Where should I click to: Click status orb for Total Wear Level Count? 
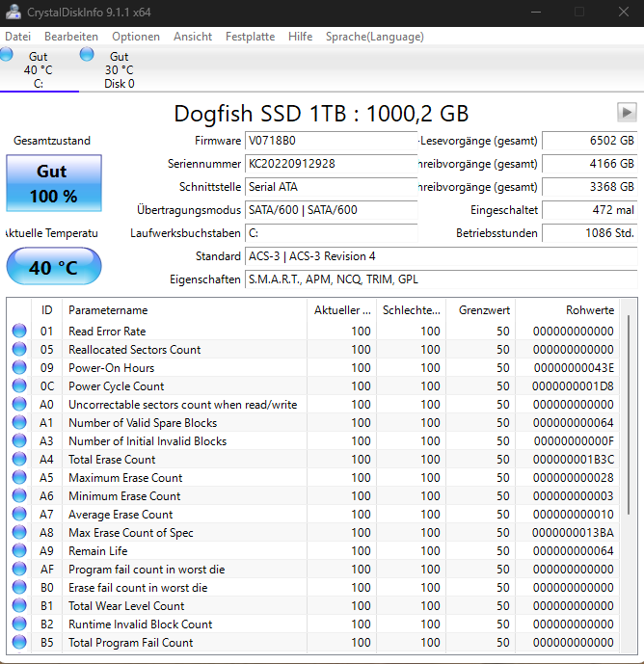19,605
